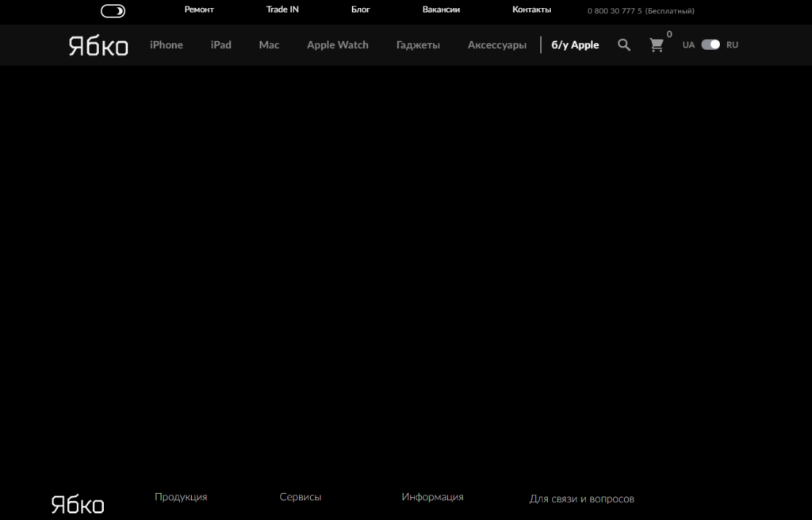Open the Trade IN page

coord(282,10)
